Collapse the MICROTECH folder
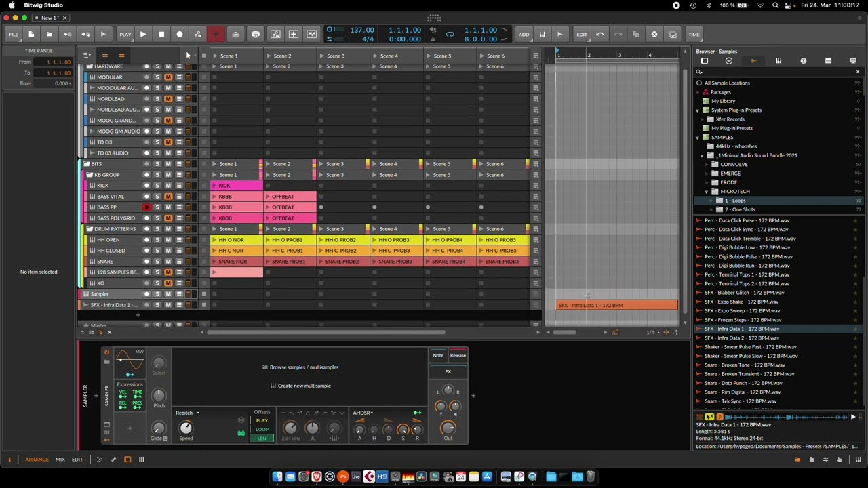This screenshot has height=488, width=868. [707, 192]
